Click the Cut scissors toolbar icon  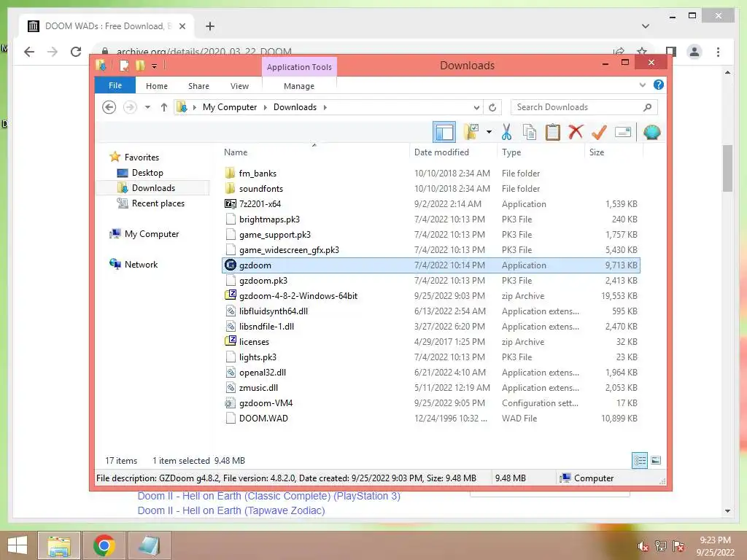(506, 132)
